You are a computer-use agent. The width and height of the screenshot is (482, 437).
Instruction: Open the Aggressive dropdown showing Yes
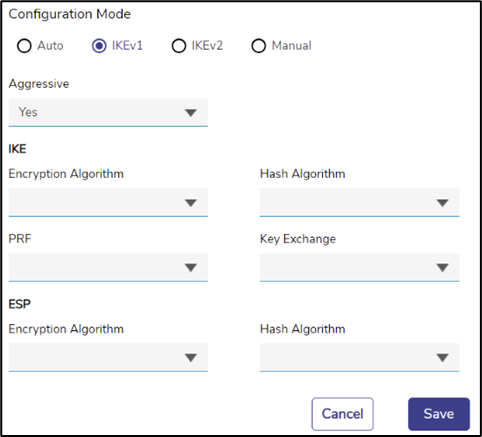pyautogui.click(x=108, y=112)
